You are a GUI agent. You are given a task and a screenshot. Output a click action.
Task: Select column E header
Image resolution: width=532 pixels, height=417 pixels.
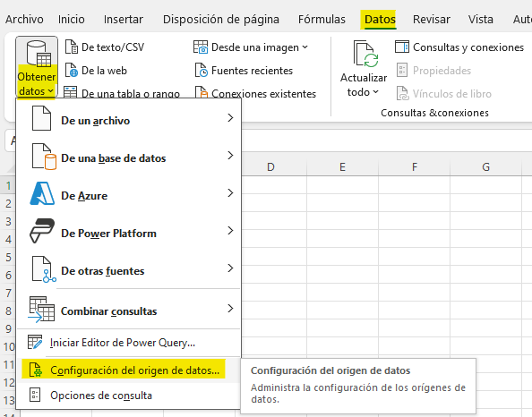(x=342, y=166)
